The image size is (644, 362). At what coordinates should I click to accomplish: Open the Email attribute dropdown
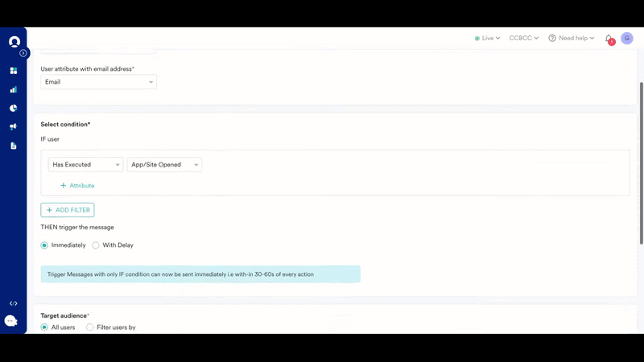(98, 82)
